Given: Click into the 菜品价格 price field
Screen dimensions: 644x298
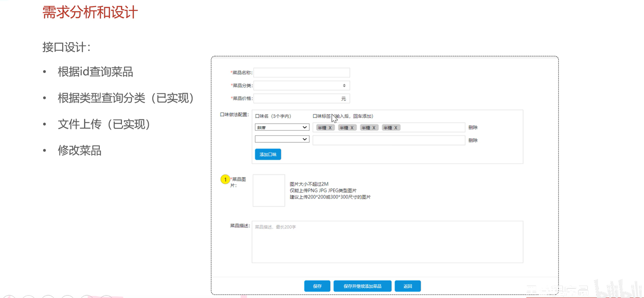Looking at the screenshot, I should (297, 99).
